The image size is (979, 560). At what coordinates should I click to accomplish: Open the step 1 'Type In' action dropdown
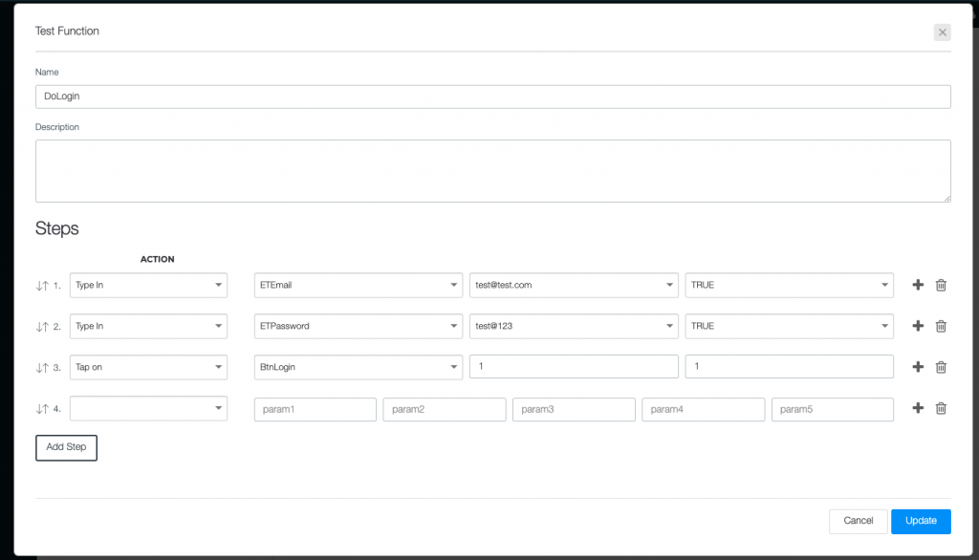[148, 286]
